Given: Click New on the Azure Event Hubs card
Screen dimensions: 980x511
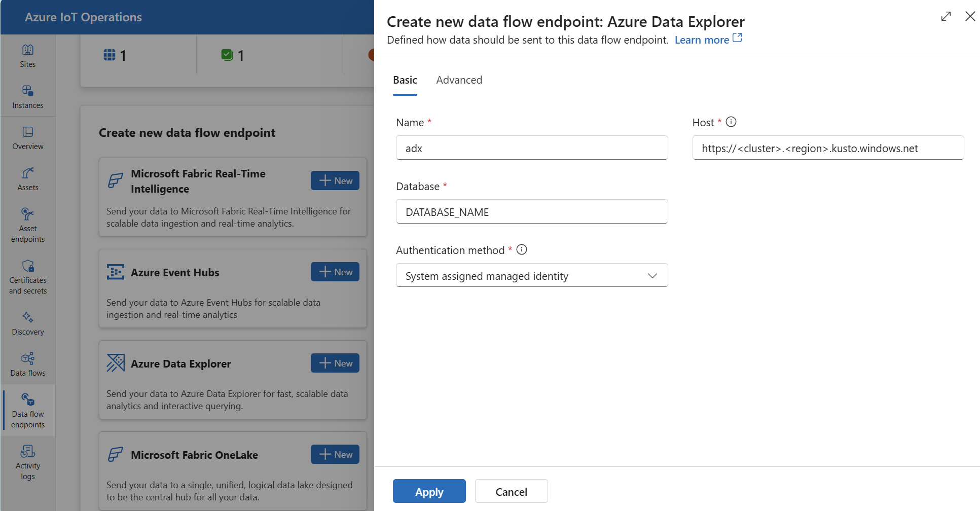Looking at the screenshot, I should click(x=335, y=272).
